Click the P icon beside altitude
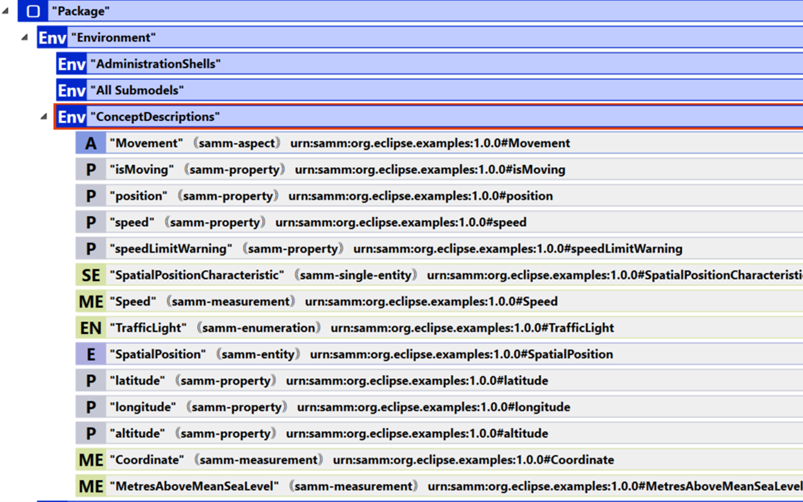The height and width of the screenshot is (502, 803). click(91, 433)
